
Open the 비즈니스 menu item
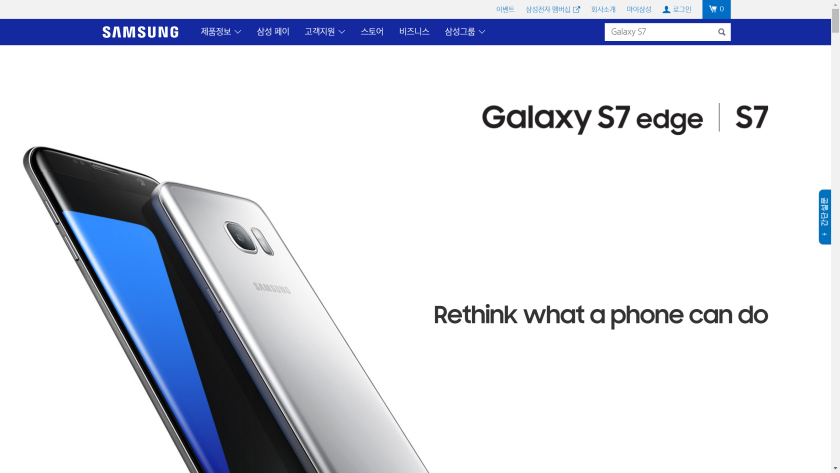(414, 32)
